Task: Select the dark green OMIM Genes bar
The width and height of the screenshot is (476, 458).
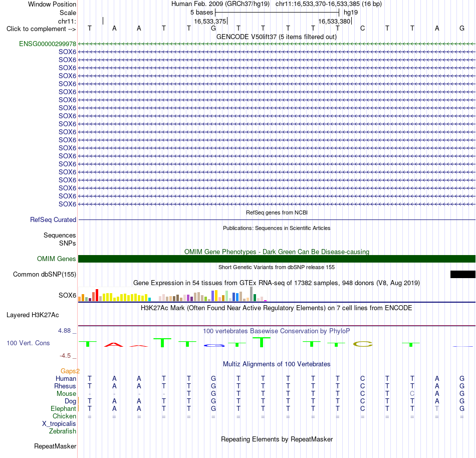Action: [x=277, y=259]
